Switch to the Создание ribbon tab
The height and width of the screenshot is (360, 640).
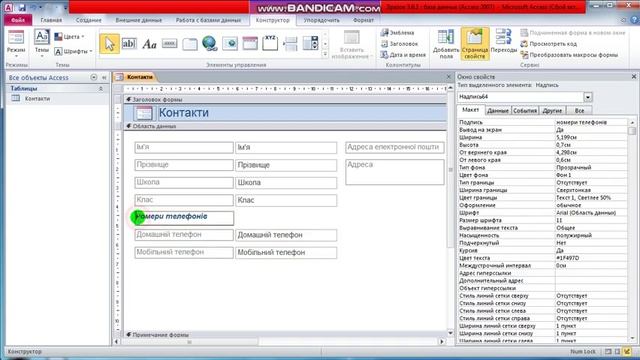[x=89, y=20]
